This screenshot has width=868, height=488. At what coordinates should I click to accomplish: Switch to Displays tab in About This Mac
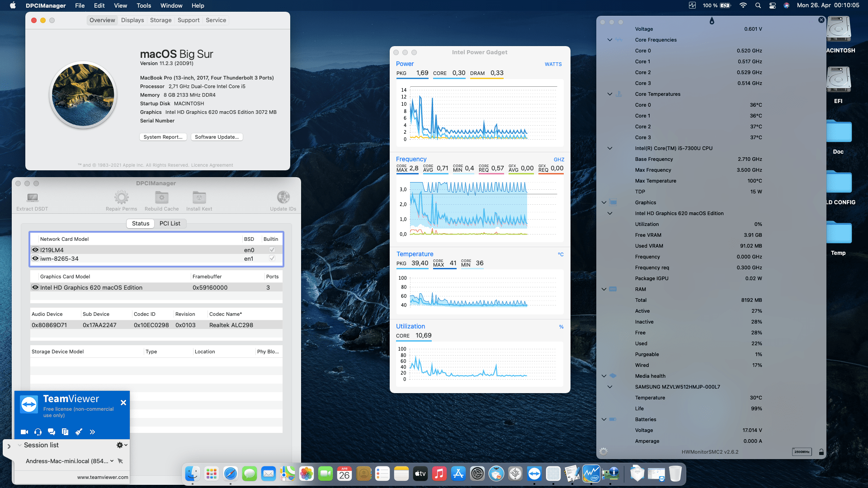[132, 20]
